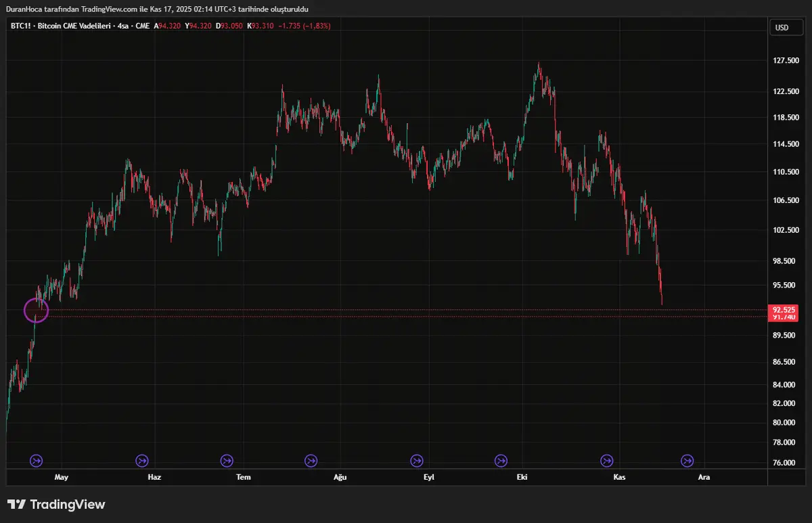Click the change value −1.735 (−1,83%)
The image size is (812, 523).
(x=304, y=26)
